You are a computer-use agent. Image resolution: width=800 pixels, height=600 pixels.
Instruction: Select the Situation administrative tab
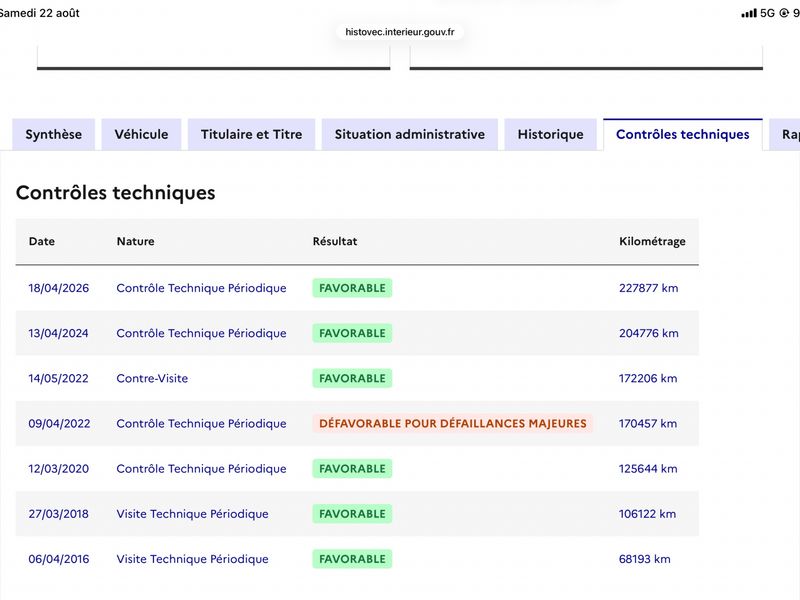pos(410,134)
